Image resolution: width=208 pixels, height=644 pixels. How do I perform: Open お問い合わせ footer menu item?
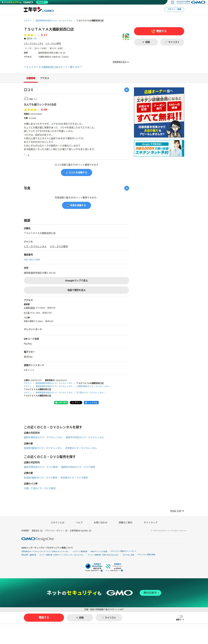101,522
